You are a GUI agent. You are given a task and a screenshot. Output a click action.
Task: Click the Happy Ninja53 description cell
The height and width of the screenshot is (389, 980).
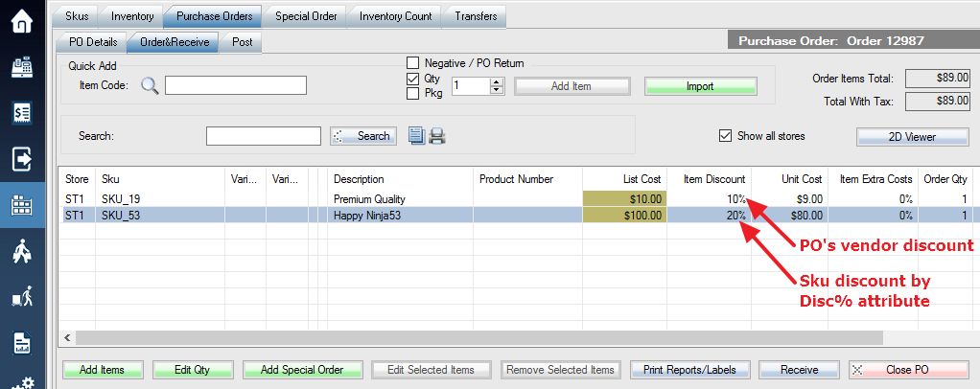click(x=401, y=216)
